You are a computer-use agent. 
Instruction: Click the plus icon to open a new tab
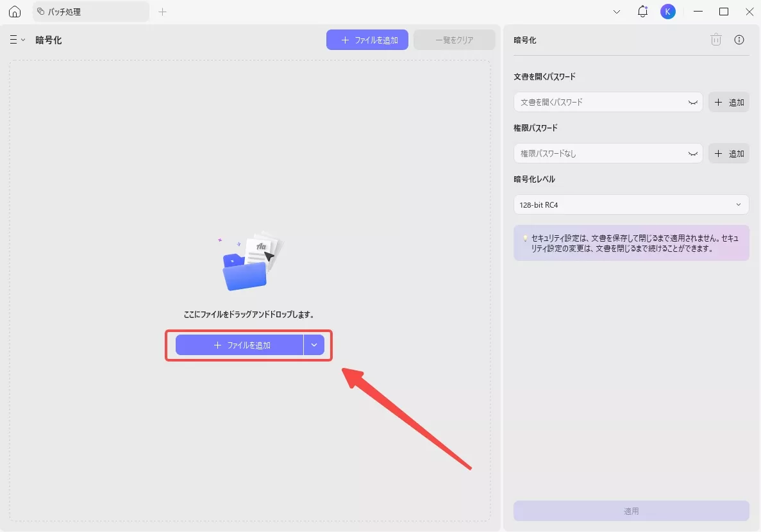click(162, 11)
